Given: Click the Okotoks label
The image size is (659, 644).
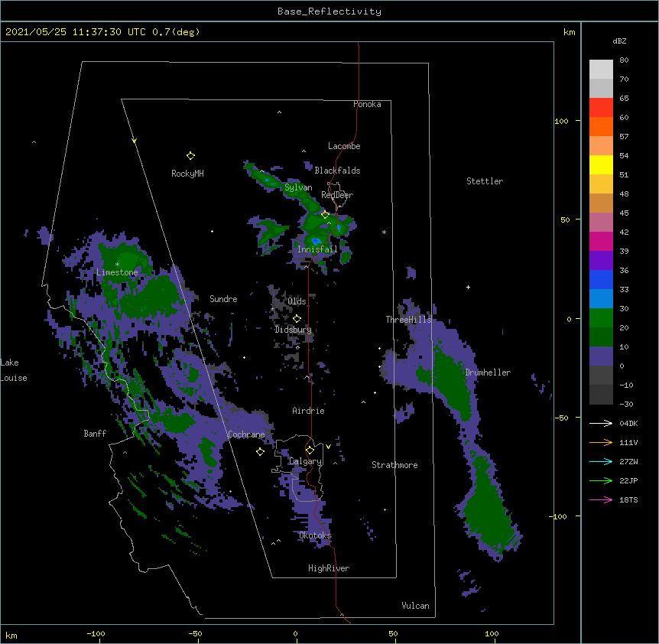Looking at the screenshot, I should pyautogui.click(x=315, y=535).
